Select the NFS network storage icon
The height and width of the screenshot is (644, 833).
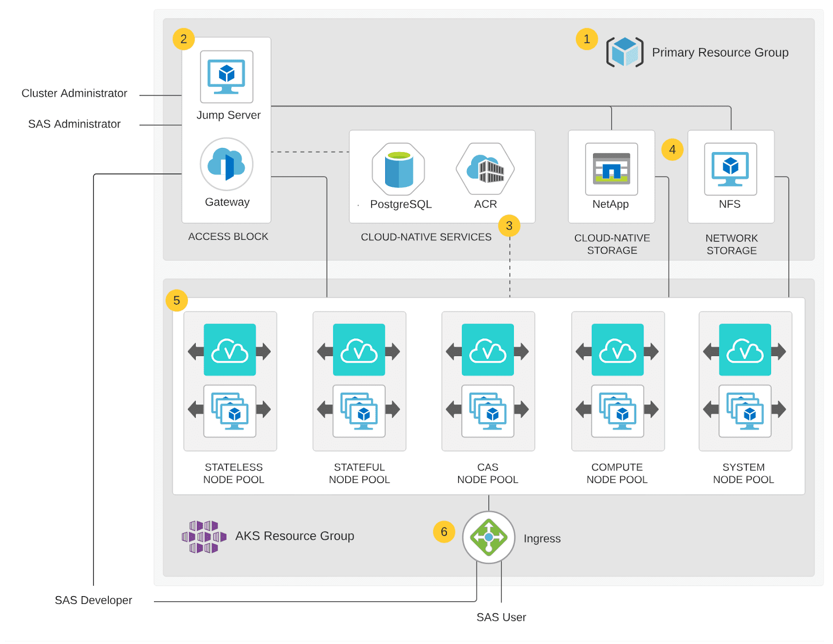click(x=730, y=169)
